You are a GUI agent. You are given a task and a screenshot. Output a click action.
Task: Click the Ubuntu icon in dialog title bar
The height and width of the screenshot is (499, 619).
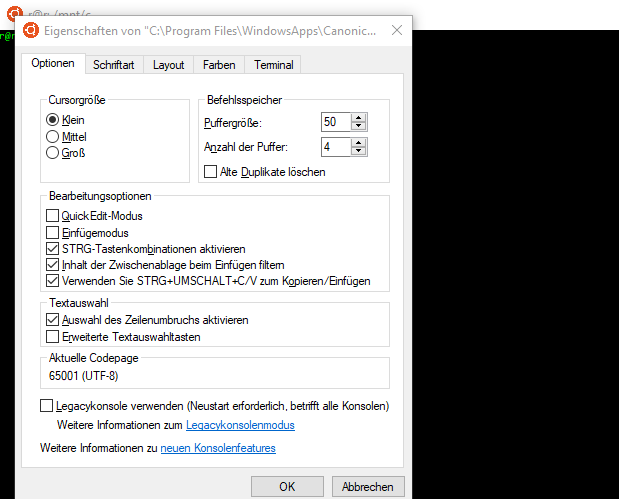(x=31, y=30)
